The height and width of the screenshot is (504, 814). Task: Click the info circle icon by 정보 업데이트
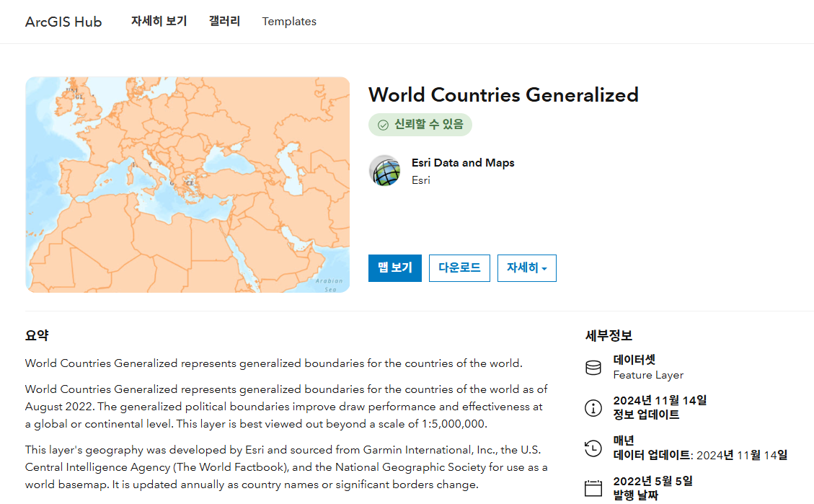tap(593, 408)
